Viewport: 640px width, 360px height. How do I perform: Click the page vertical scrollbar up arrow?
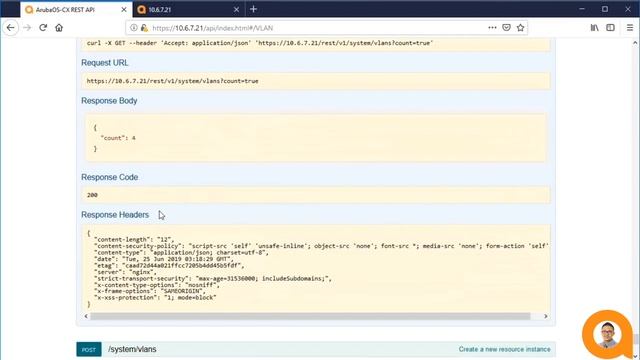[x=635, y=42]
